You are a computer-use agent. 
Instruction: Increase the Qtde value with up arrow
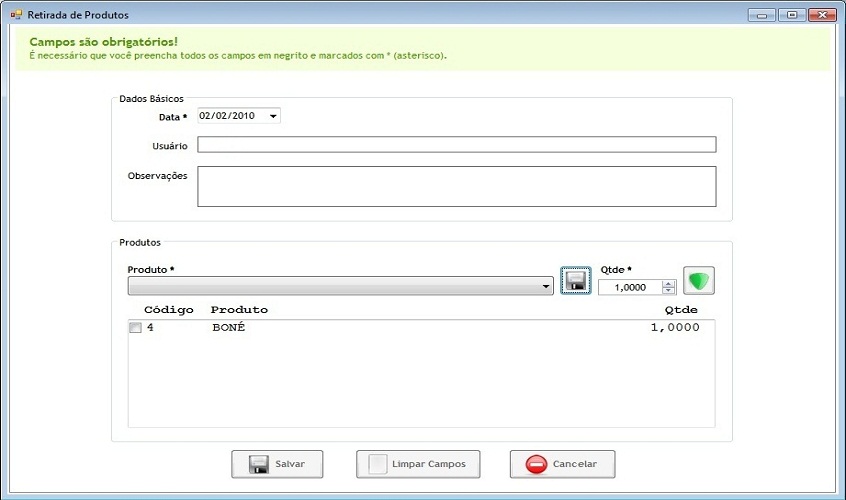coord(668,284)
